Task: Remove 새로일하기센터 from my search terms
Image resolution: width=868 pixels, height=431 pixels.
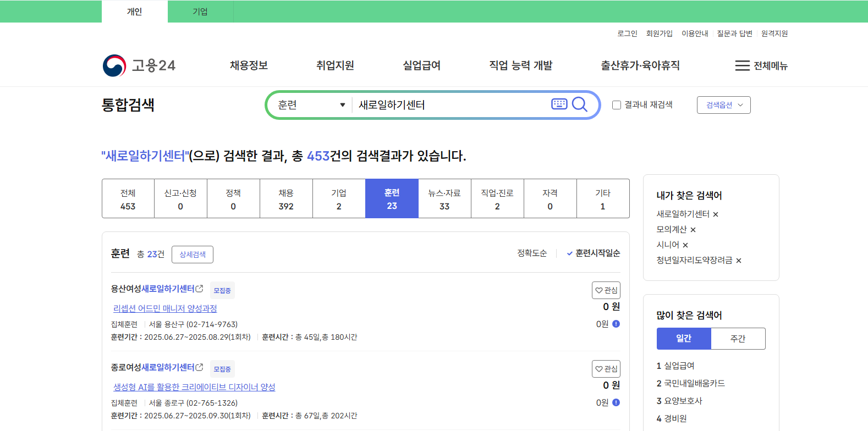Action: (x=716, y=214)
